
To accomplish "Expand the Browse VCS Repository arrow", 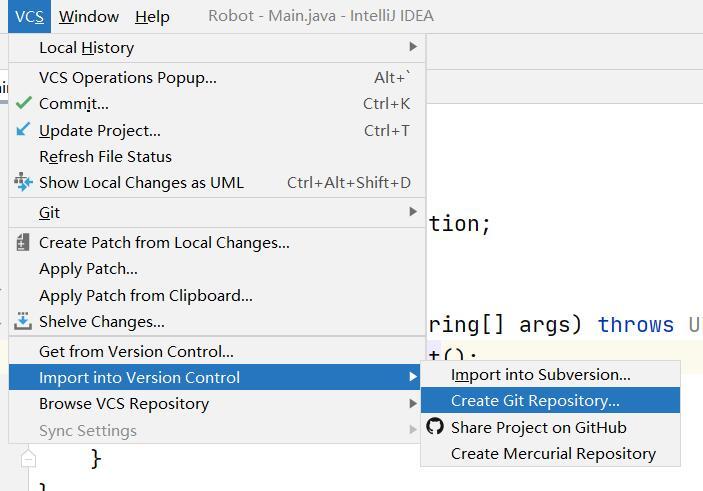I will [x=413, y=404].
